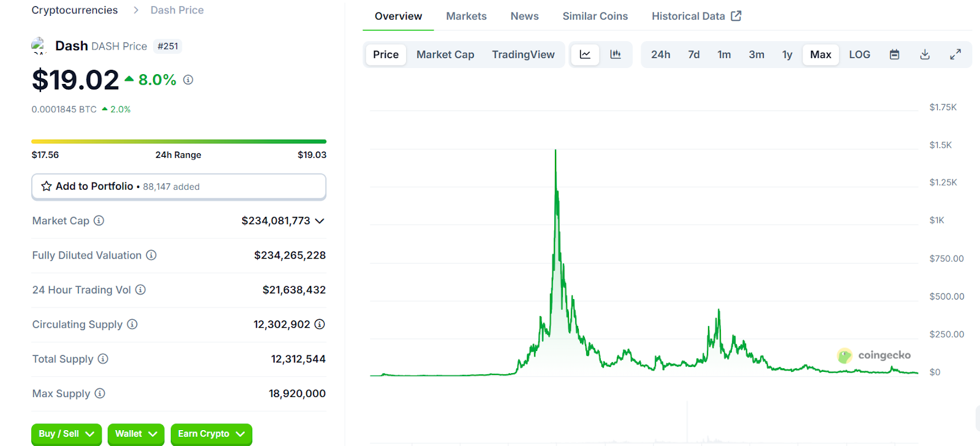Toggle the LOG scale on chart
Screen dimensions: 980x446
(x=859, y=55)
